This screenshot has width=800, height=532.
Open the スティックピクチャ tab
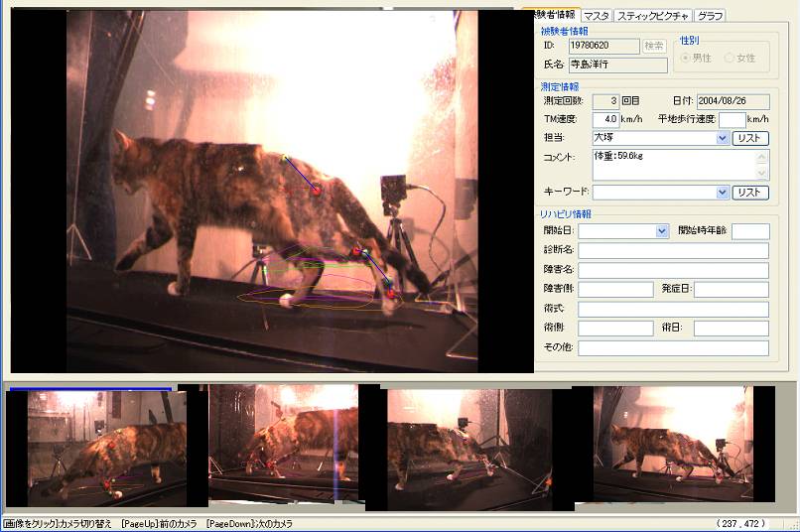652,16
